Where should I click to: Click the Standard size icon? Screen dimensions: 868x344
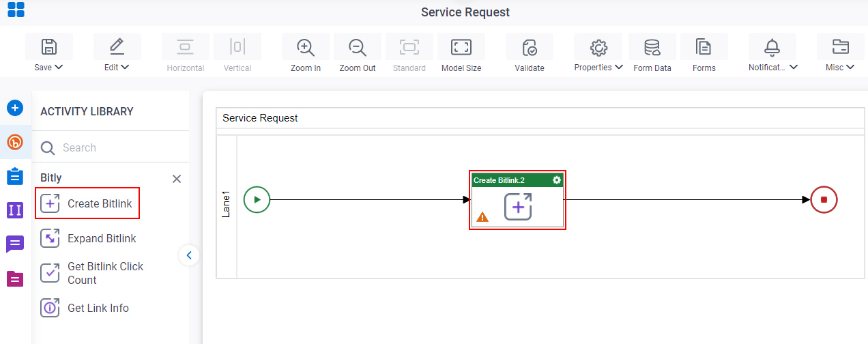[409, 46]
